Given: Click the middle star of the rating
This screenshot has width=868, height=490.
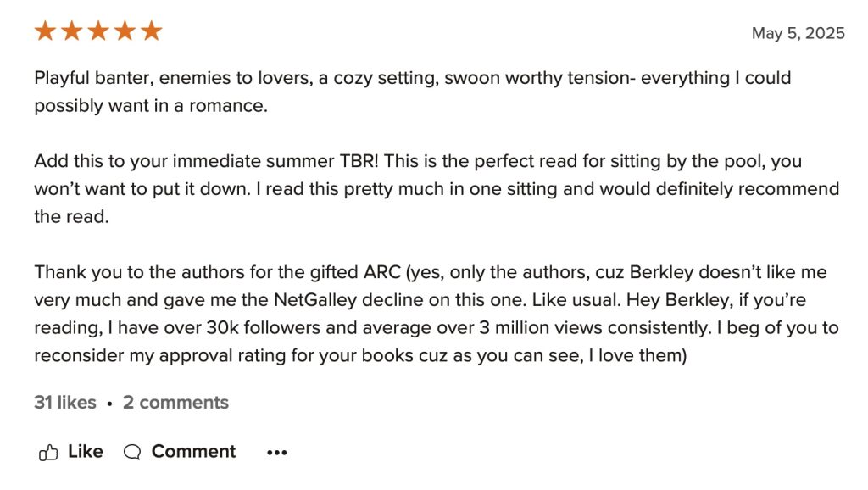Looking at the screenshot, I should pos(98,32).
